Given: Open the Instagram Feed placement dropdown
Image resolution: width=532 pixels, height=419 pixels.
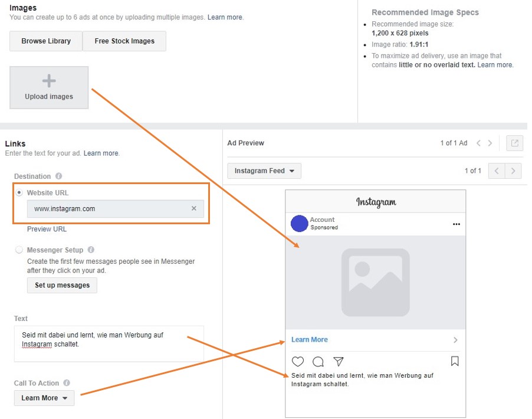Looking at the screenshot, I should pyautogui.click(x=264, y=171).
